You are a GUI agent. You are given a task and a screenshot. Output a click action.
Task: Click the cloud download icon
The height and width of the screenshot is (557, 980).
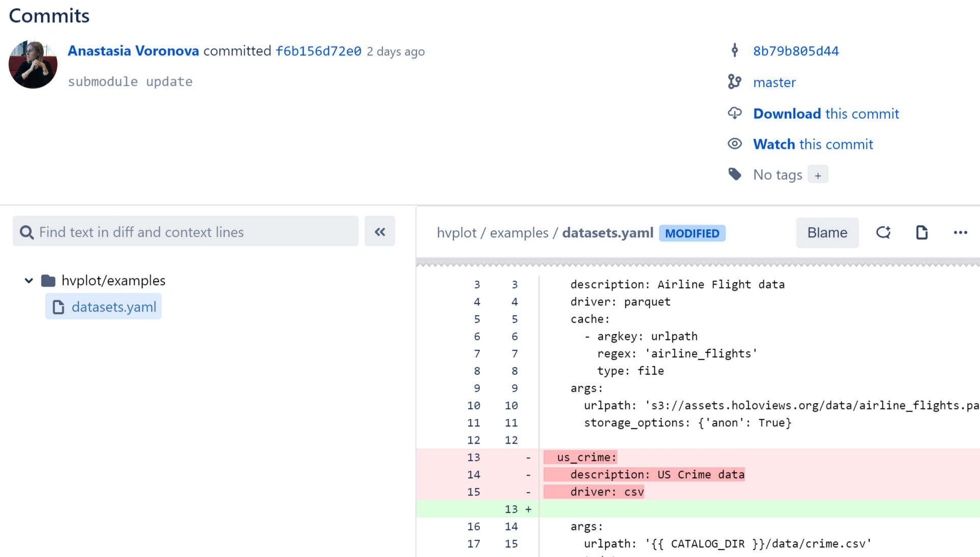734,113
